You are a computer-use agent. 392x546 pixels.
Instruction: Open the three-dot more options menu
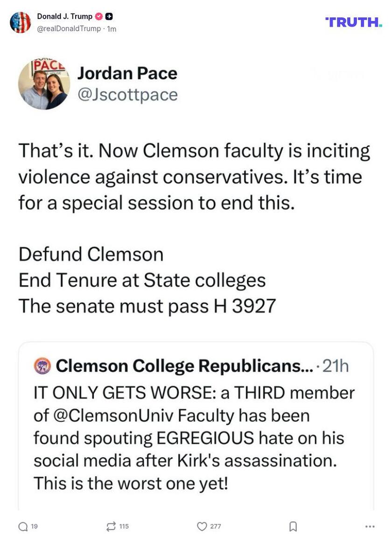[370, 526]
